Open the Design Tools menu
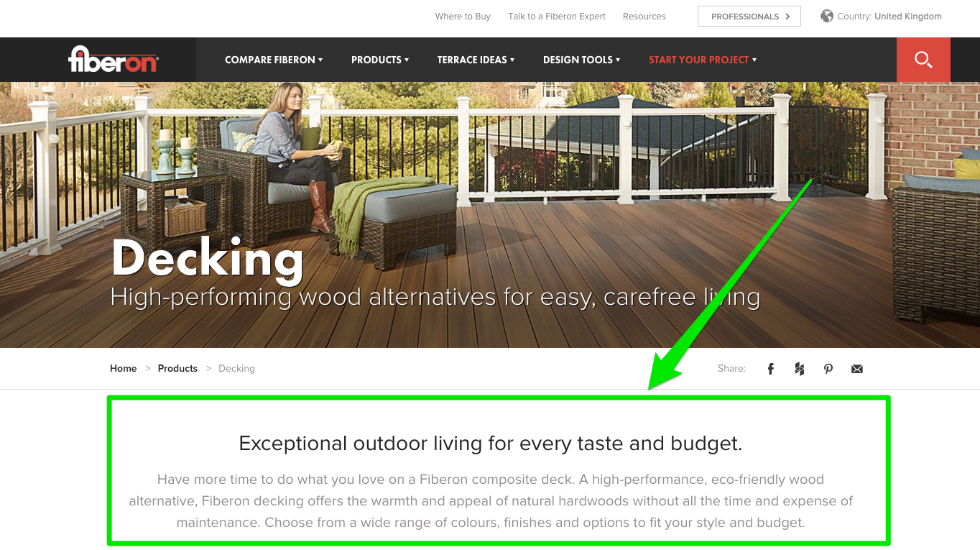 pyautogui.click(x=581, y=60)
